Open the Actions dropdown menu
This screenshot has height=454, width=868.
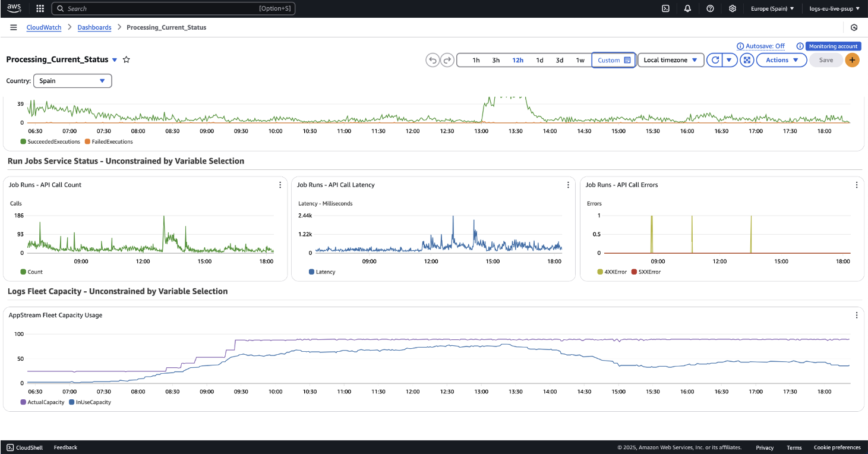(781, 60)
